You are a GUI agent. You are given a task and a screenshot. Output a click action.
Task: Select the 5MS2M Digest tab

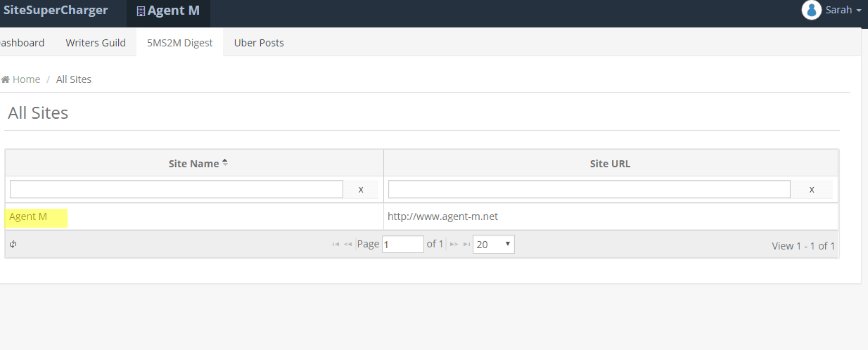(x=179, y=43)
